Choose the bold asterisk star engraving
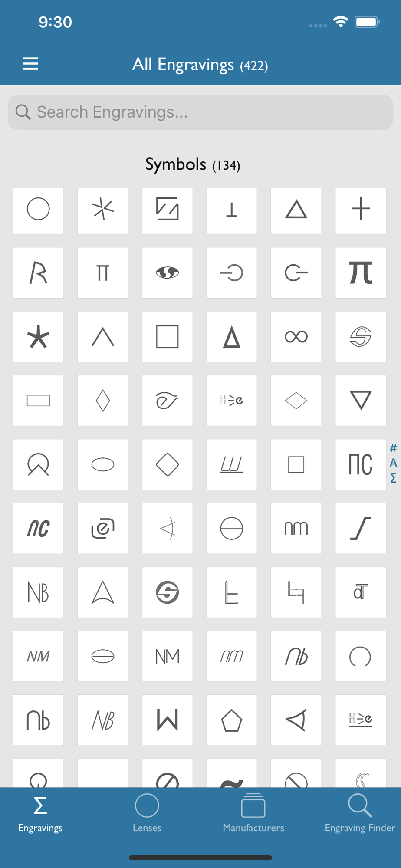The width and height of the screenshot is (401, 868). [38, 336]
